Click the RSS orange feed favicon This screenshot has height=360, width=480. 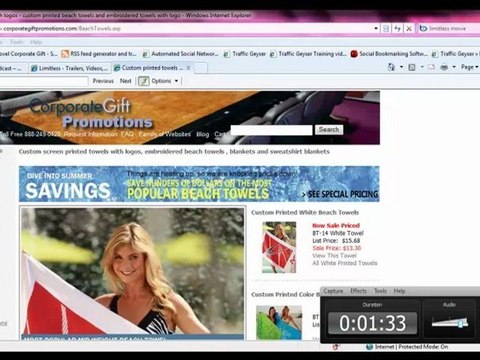point(65,54)
